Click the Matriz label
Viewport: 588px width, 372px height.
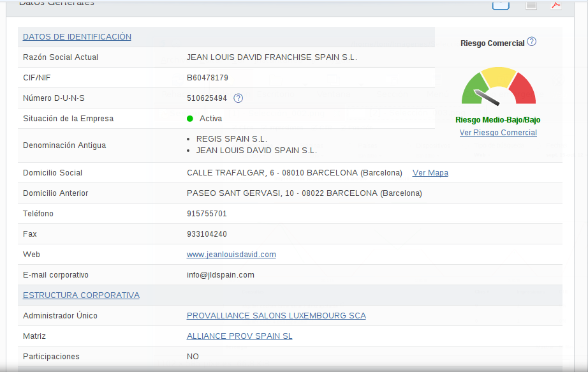34,336
